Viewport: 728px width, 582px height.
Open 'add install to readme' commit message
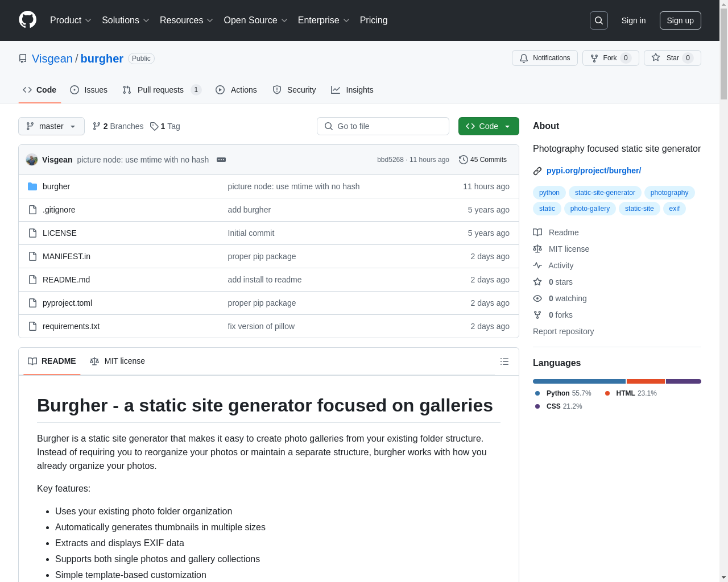coord(264,280)
